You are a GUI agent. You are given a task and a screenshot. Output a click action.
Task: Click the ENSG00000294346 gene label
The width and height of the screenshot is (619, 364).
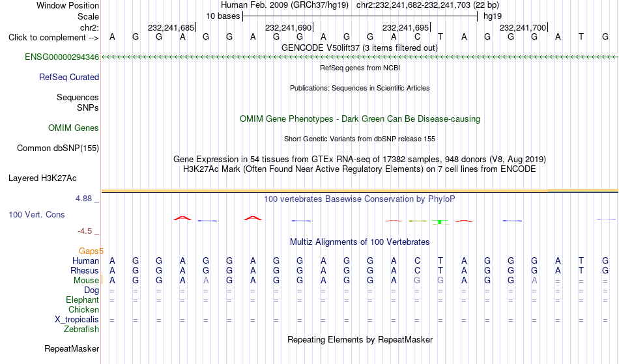click(62, 57)
